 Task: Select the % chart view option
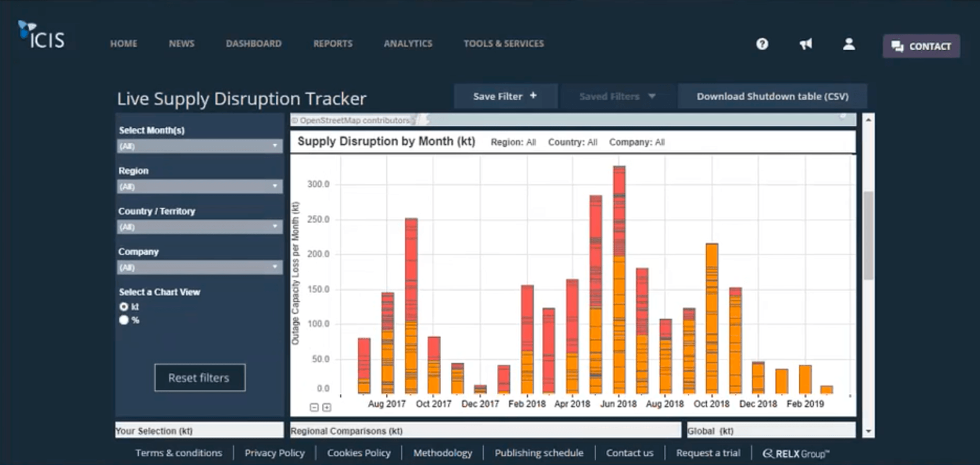click(124, 320)
